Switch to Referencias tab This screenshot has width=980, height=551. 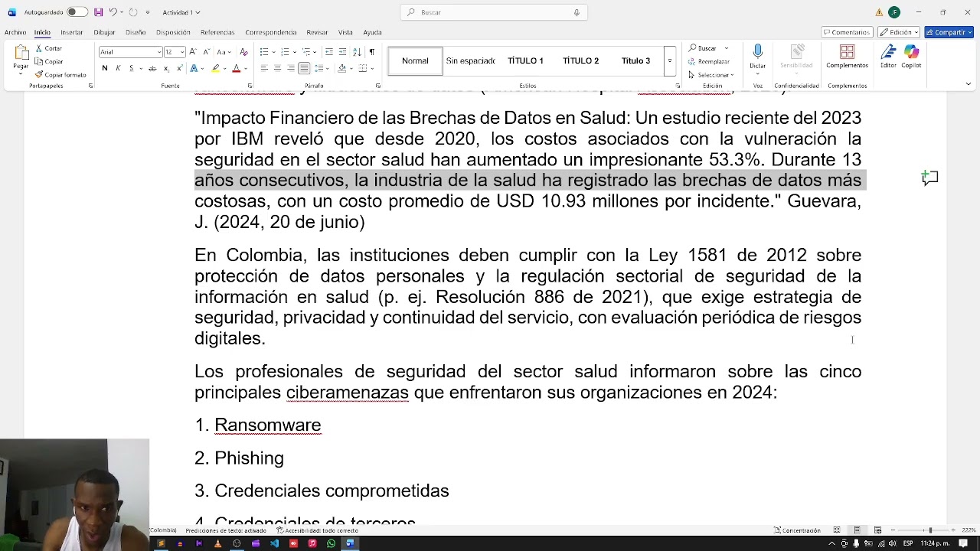coord(217,32)
